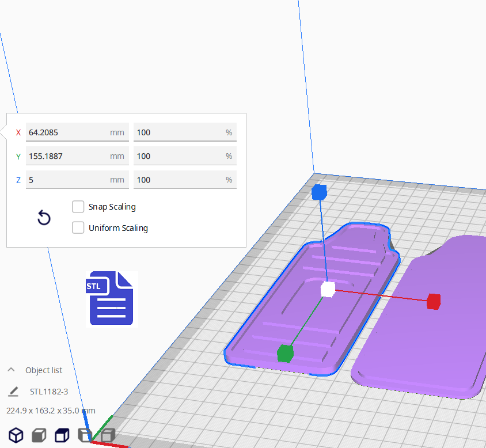Viewport: 486px width, 448px height.
Task: Enable the Uniform Scaling checkbox
Action: click(78, 228)
